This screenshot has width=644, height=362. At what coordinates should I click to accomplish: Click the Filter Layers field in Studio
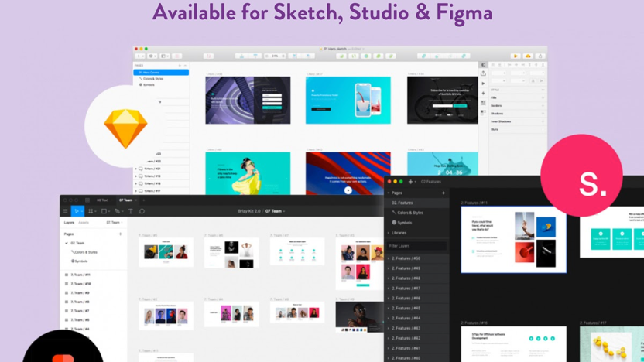(416, 246)
